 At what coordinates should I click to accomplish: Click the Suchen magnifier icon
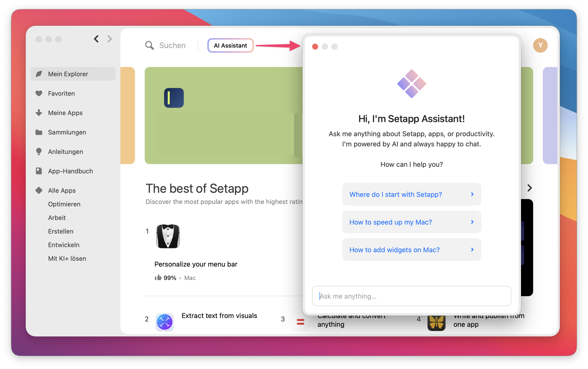[150, 45]
